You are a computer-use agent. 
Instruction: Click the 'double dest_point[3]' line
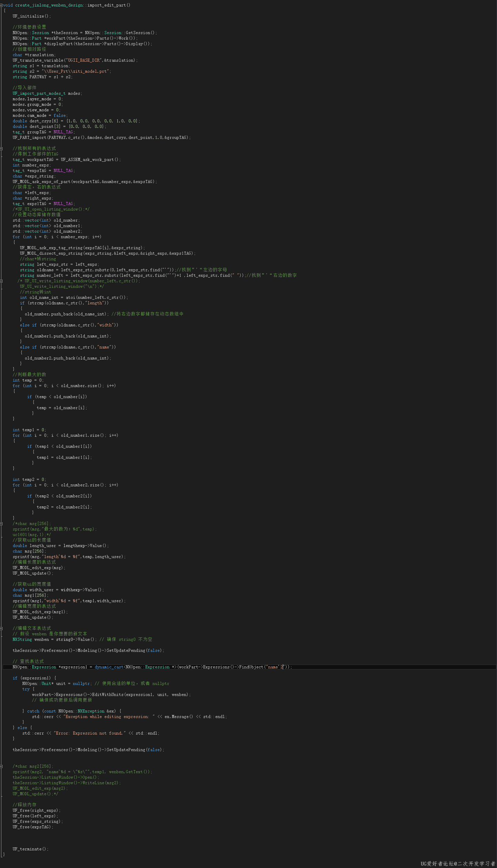point(60,127)
